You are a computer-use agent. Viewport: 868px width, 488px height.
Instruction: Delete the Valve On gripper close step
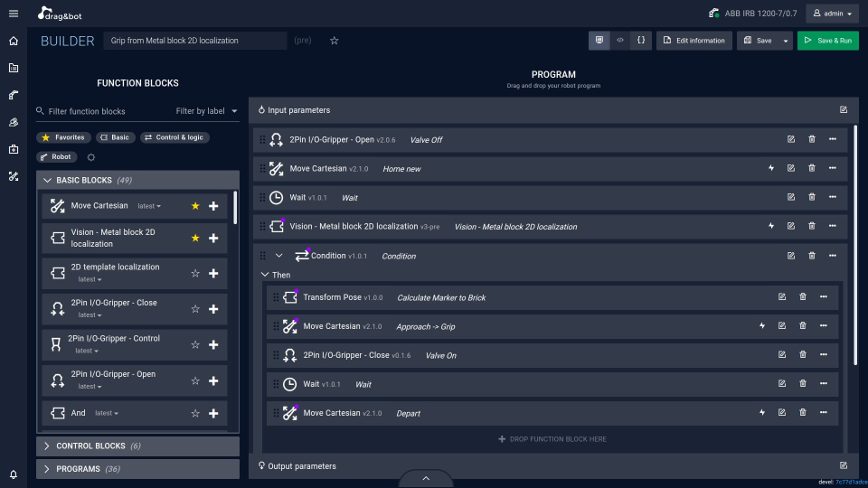803,354
